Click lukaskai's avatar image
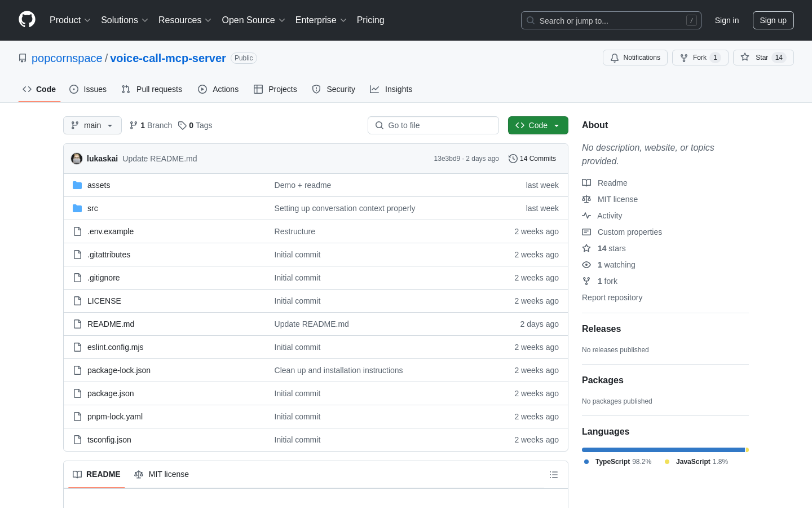This screenshot has width=812, height=508. tap(77, 159)
